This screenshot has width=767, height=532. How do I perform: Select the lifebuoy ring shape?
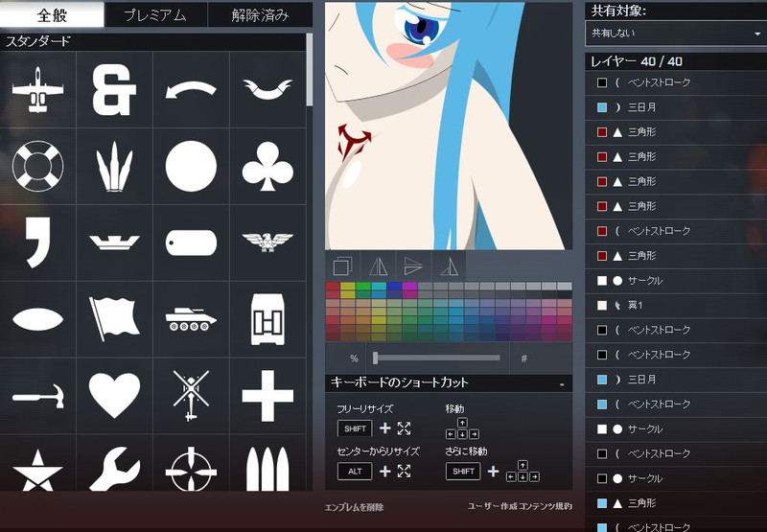pyautogui.click(x=37, y=166)
